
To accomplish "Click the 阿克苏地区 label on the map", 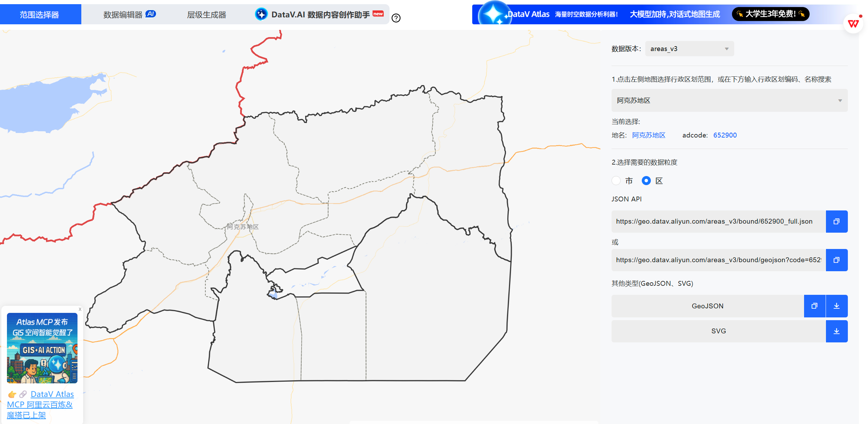I will 243,227.
